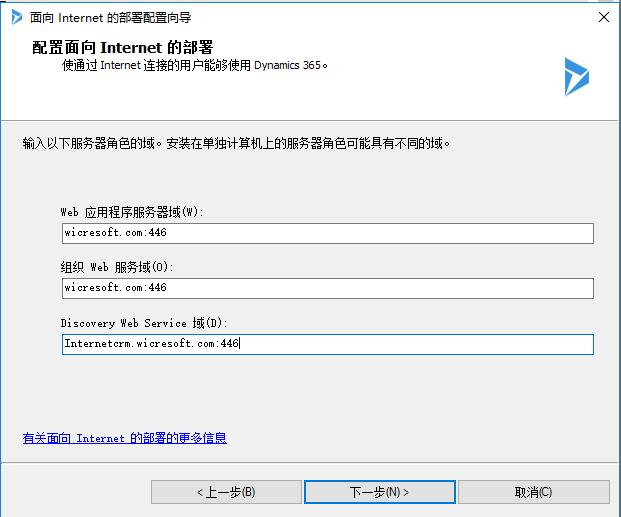The image size is (621, 517).
Task: Focus the 组织 Web 服务域 input field
Action: [328, 288]
